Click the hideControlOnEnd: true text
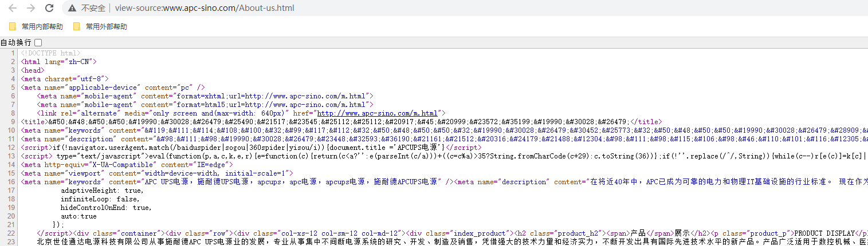The image size is (868, 246). tap(106, 208)
